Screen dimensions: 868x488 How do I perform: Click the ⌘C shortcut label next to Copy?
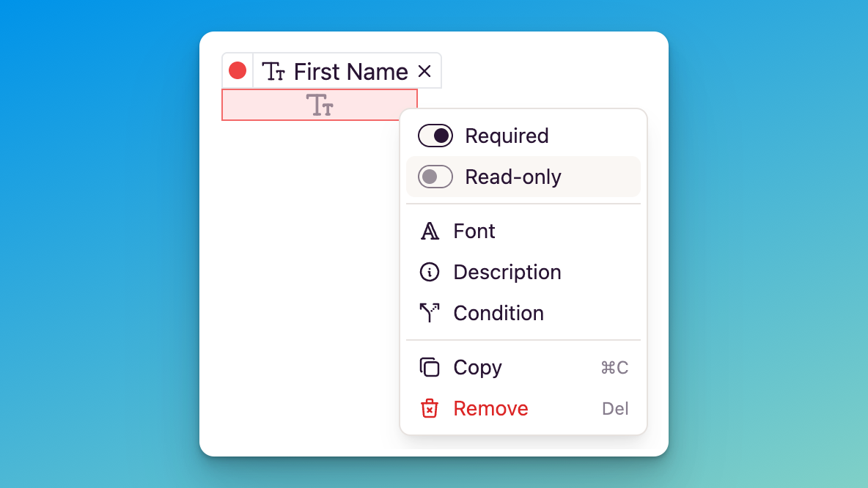point(615,367)
